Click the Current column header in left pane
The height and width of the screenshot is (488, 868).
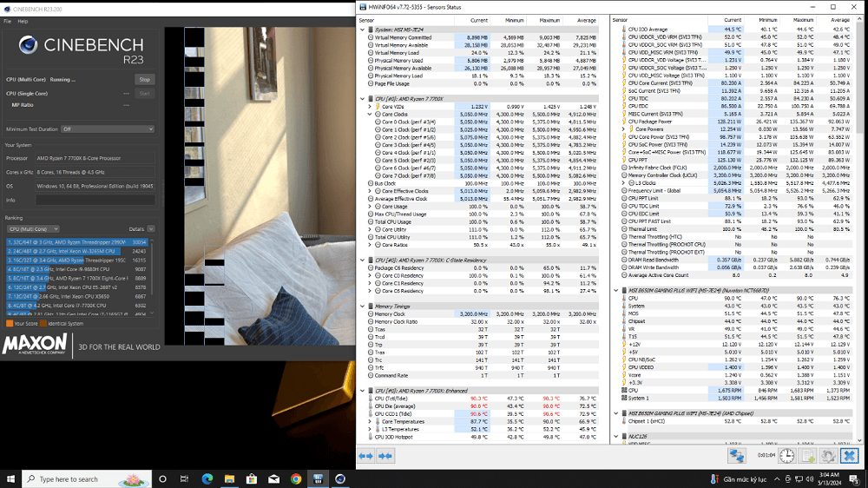point(472,21)
